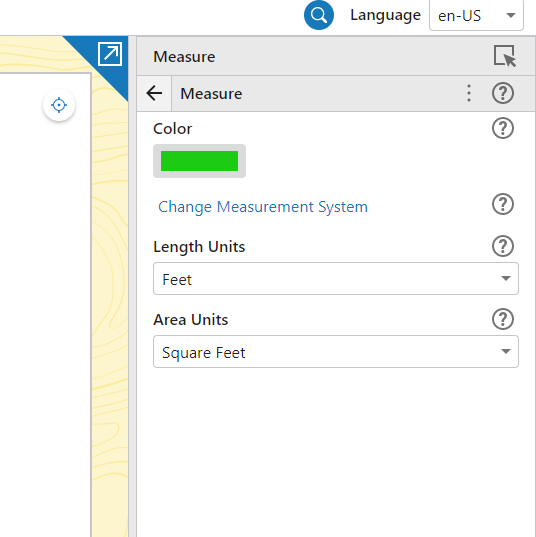Click the blue search magnifier icon
The height and width of the screenshot is (537, 536).
click(319, 15)
